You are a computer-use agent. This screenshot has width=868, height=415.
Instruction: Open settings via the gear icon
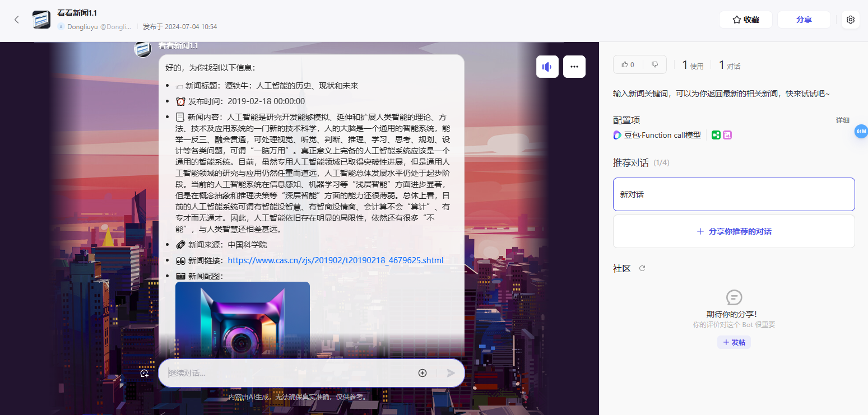point(850,20)
